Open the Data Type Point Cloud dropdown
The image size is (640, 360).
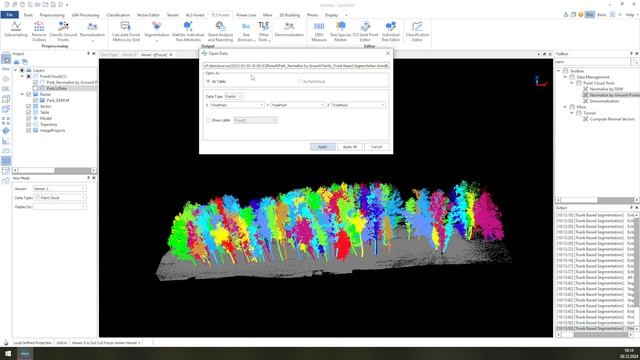pos(60,198)
